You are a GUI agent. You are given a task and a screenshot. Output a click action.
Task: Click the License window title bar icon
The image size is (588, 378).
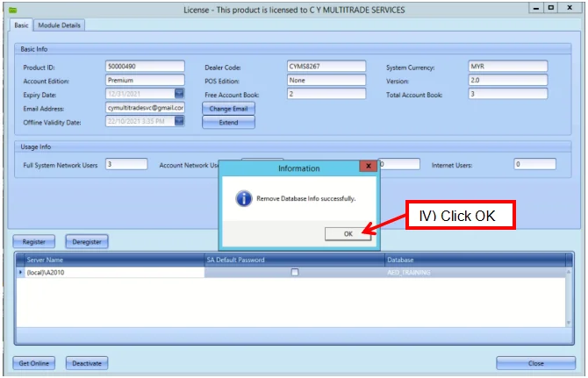(11, 8)
